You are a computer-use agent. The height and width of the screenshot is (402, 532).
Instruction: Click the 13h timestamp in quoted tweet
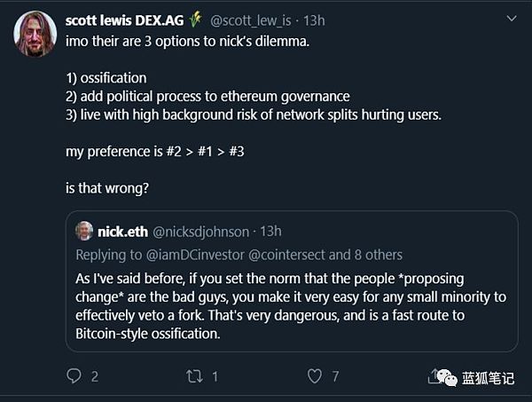tap(270, 231)
